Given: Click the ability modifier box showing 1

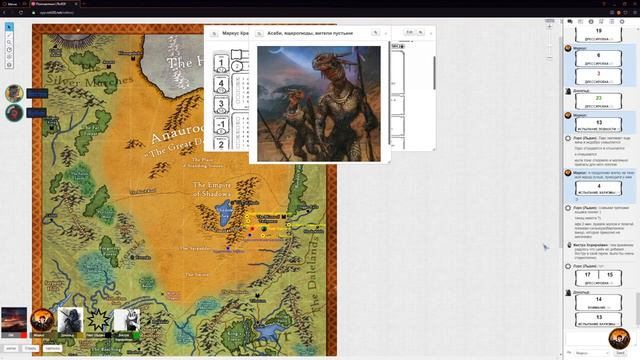Looking at the screenshot, I should (x=221, y=63).
